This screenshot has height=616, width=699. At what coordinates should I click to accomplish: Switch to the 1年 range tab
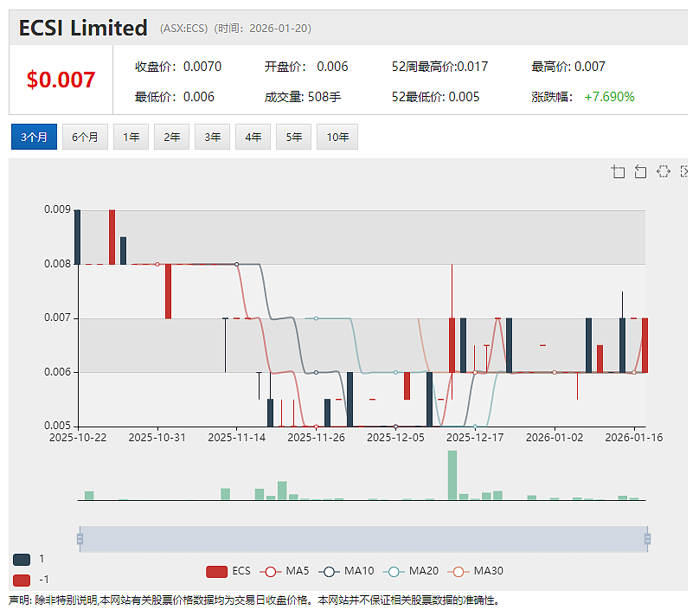pos(131,137)
